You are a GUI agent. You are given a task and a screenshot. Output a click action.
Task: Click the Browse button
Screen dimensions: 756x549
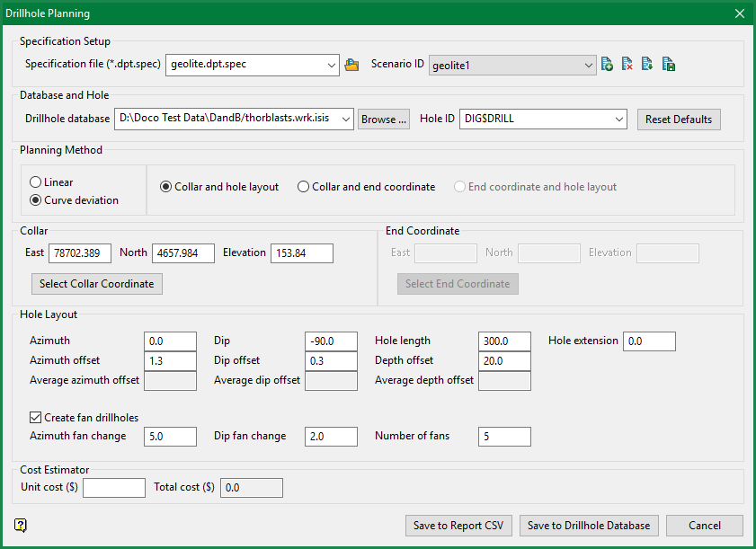tap(384, 119)
